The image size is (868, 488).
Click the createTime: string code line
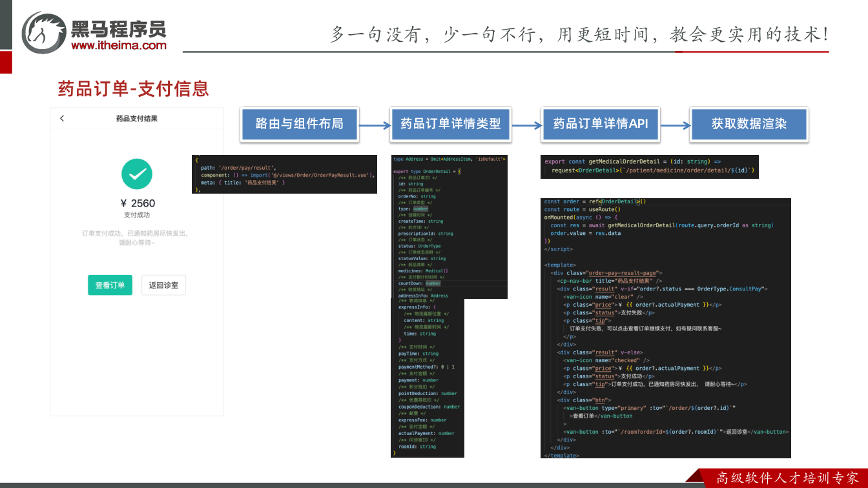(420, 221)
